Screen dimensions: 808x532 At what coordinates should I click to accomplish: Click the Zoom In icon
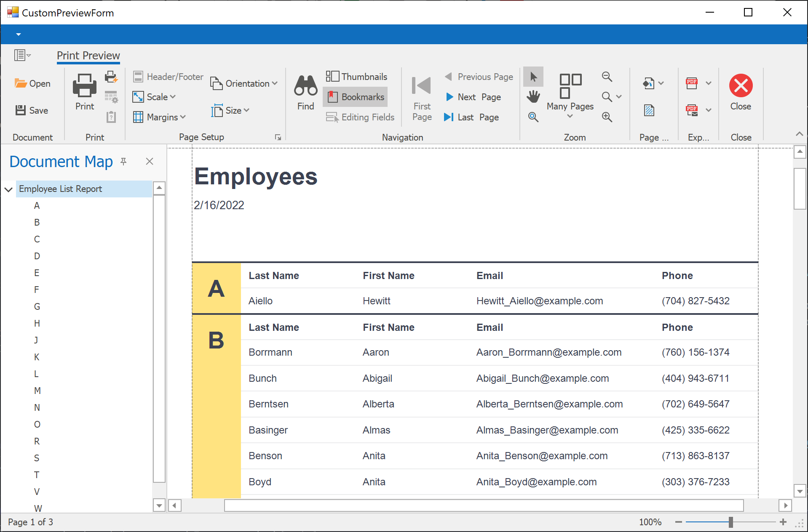(607, 117)
